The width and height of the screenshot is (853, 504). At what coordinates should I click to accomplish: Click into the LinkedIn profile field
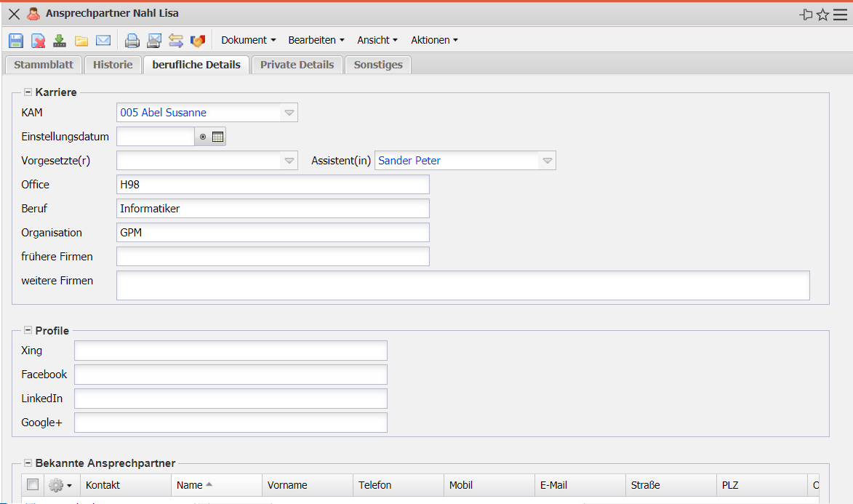coord(231,399)
